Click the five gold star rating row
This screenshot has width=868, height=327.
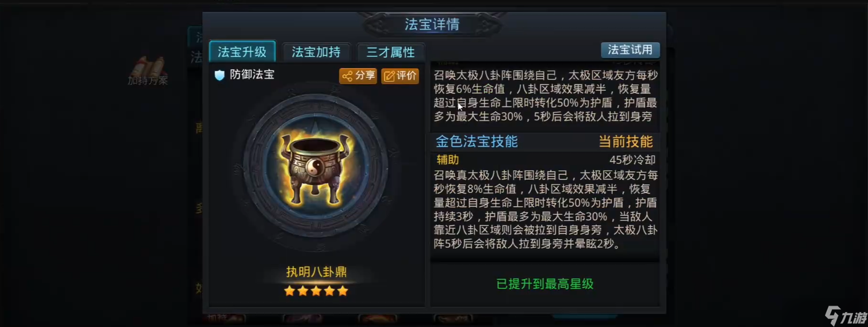(316, 291)
